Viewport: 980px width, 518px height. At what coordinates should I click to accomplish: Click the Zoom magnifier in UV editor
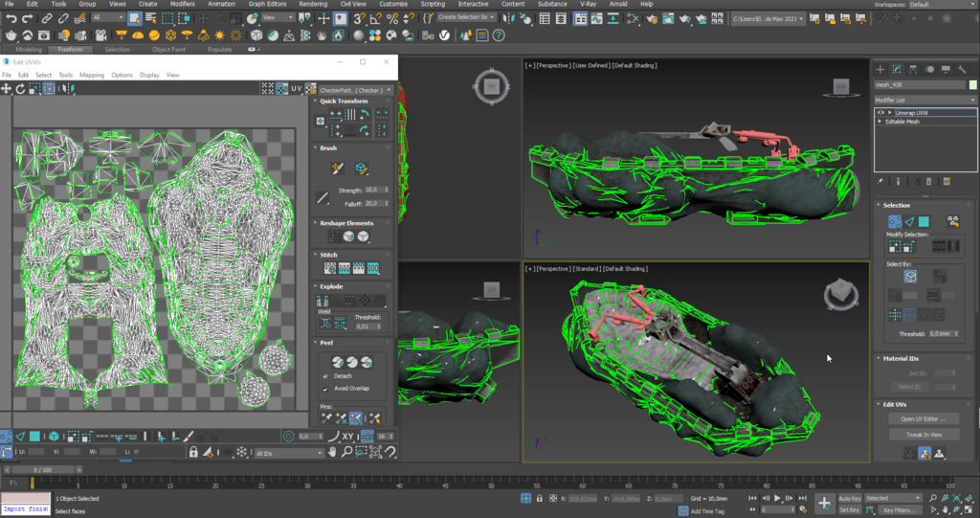(346, 452)
